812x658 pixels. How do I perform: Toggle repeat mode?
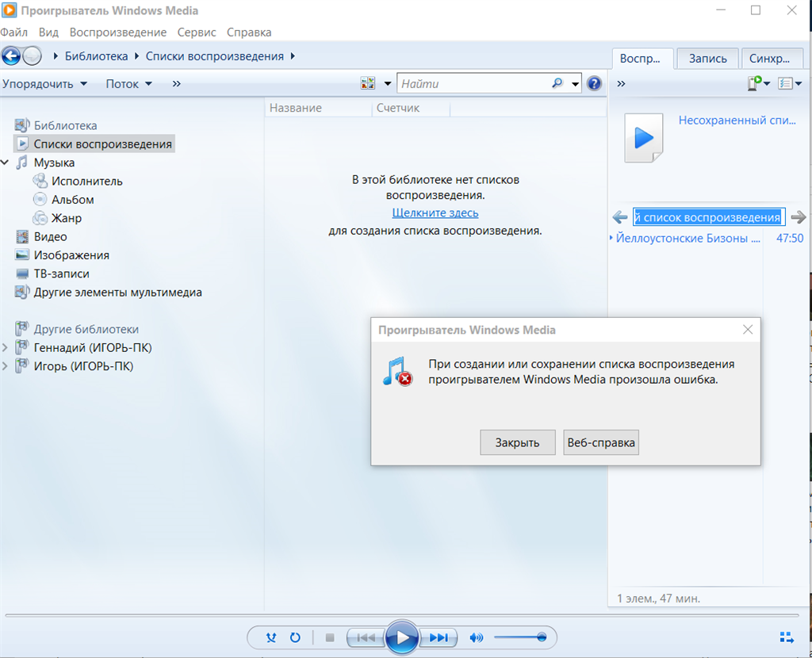(295, 637)
